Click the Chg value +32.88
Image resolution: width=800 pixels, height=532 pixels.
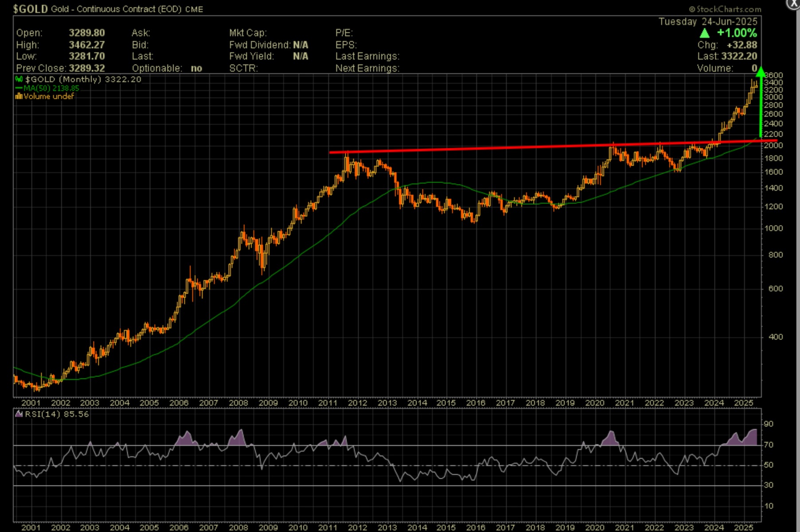pyautogui.click(x=742, y=45)
